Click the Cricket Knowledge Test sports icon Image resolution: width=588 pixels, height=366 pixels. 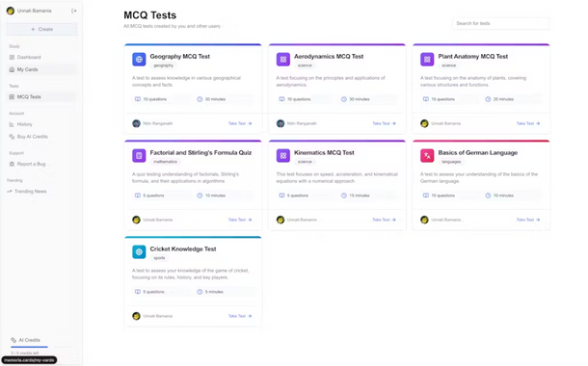pos(139,251)
